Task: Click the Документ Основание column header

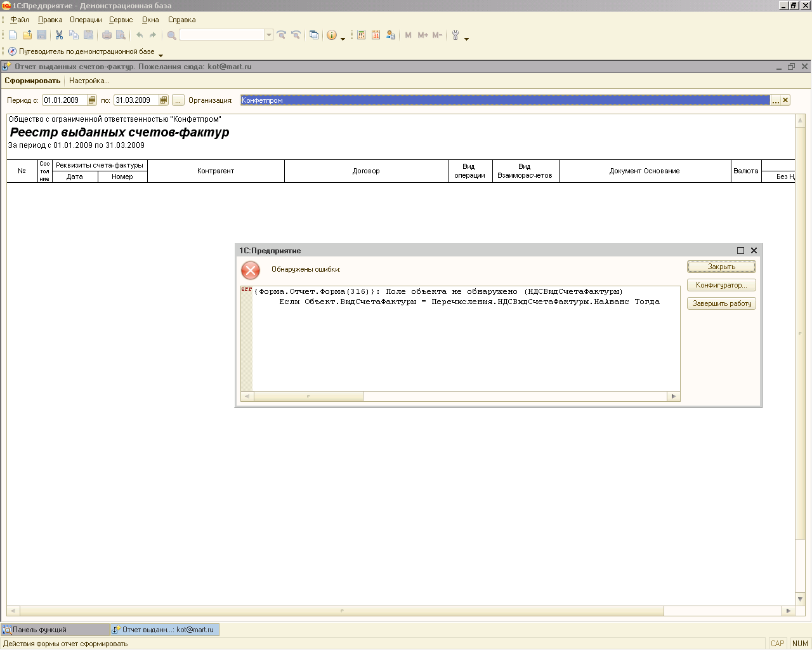Action: [645, 171]
